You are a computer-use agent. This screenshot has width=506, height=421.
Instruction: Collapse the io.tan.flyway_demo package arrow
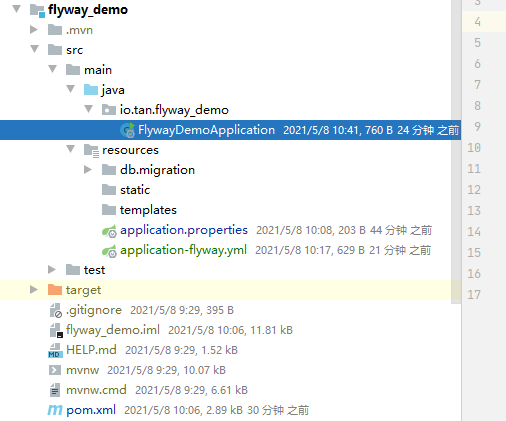click(x=89, y=109)
